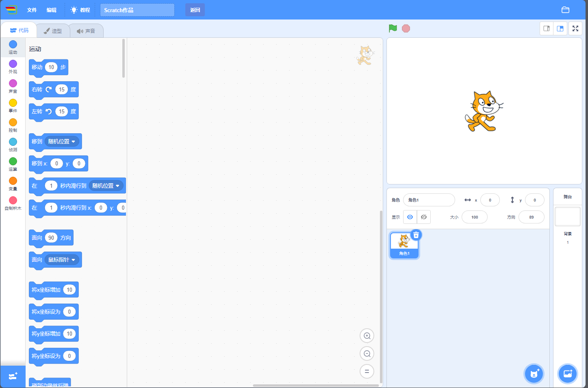Switch to small stage layout
This screenshot has height=388, width=588.
pyautogui.click(x=547, y=28)
